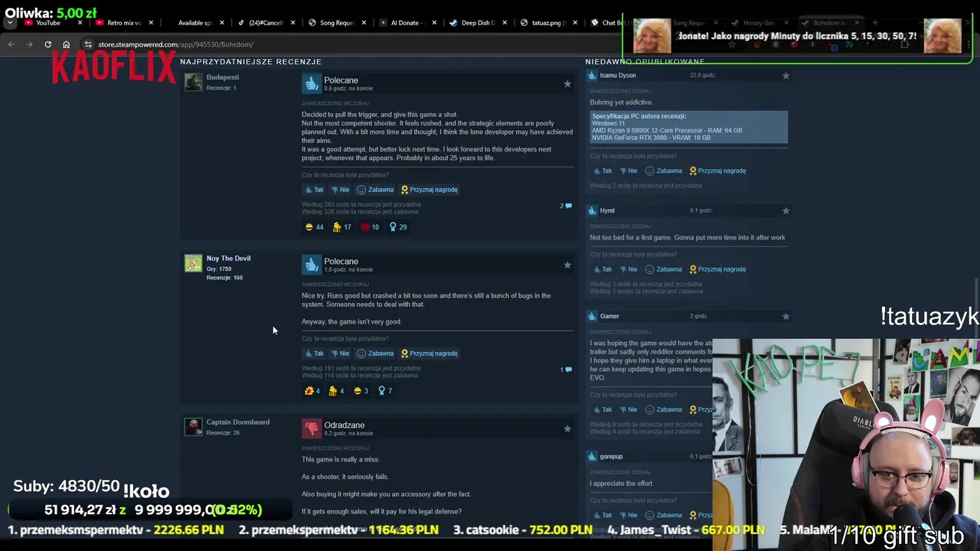Go back with the browser back arrow
Screen dimensions: 980x551
tap(11, 44)
